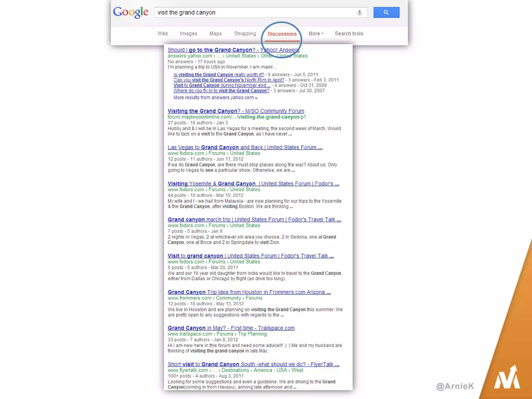Select the Shopping tab
The width and height of the screenshot is (532, 399).
tap(245, 34)
